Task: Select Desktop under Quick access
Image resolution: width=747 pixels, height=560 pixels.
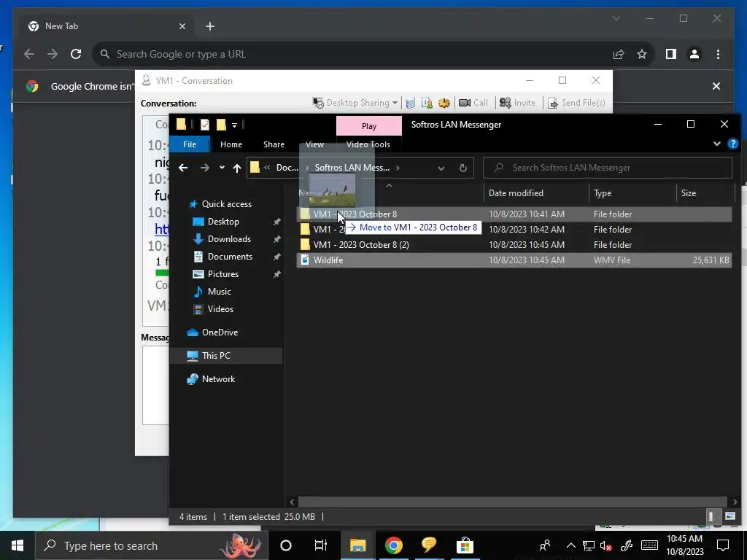Action: coord(223,222)
